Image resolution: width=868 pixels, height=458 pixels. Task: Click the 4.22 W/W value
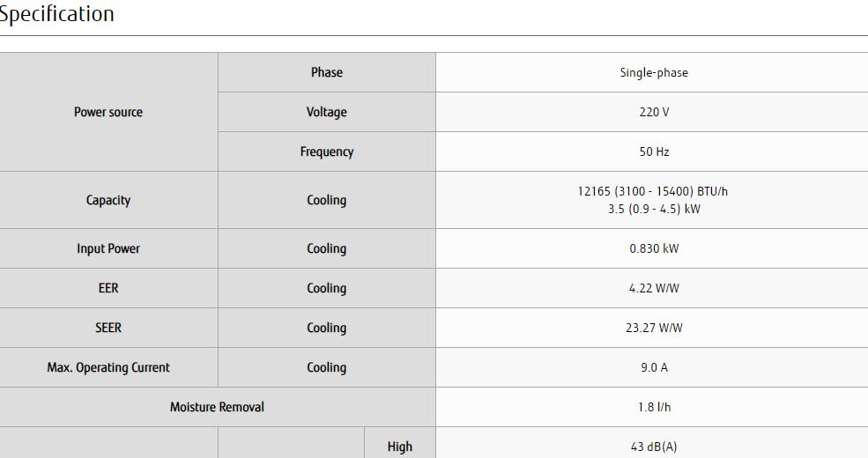[653, 288]
